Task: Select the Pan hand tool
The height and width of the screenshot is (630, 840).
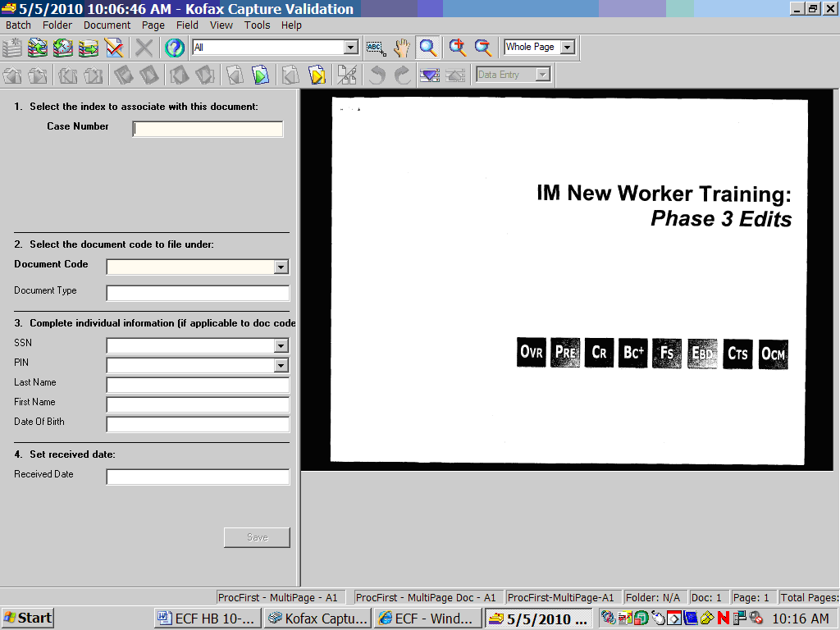Action: (401, 48)
